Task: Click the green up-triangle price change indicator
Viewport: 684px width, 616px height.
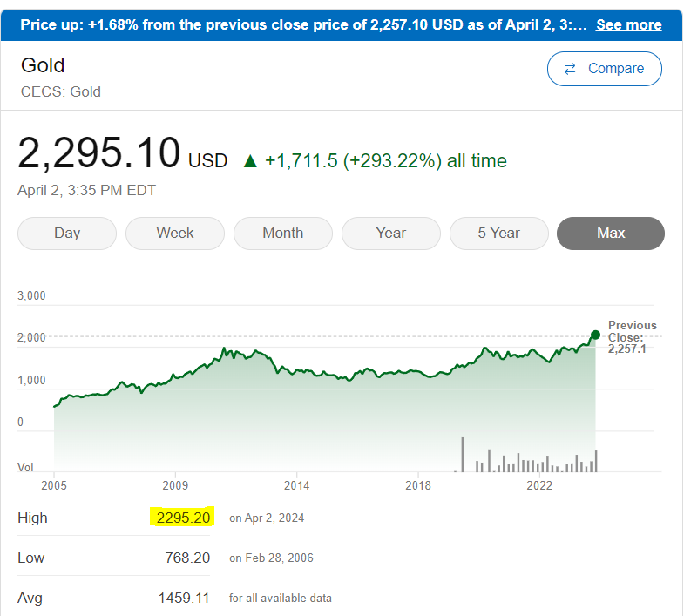Action: click(x=251, y=160)
